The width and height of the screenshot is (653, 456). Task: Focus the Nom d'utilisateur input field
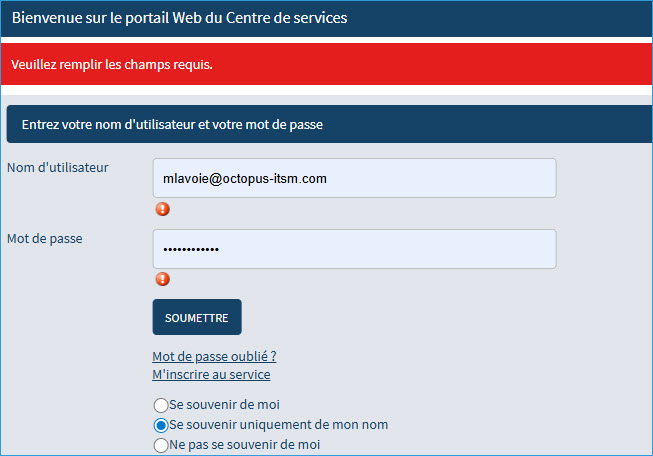click(x=354, y=178)
